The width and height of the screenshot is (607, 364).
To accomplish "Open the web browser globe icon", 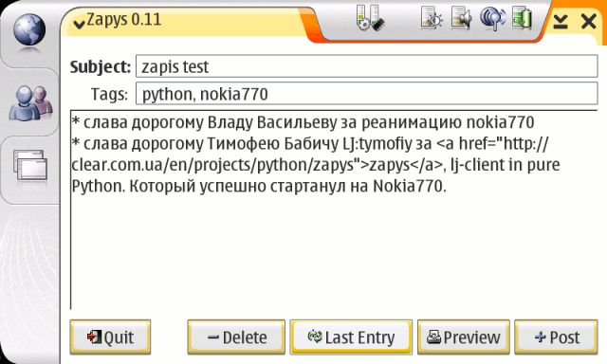I will point(29,29).
